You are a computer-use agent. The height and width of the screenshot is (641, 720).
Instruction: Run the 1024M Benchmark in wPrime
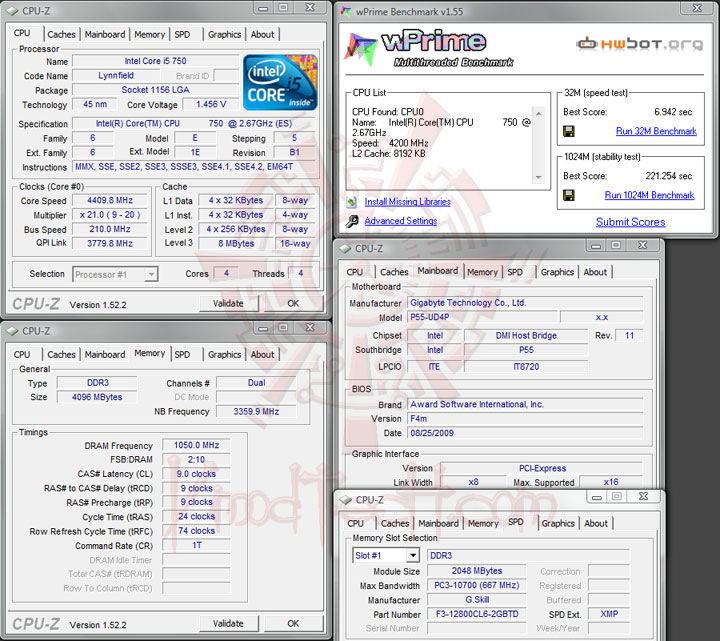click(x=649, y=195)
